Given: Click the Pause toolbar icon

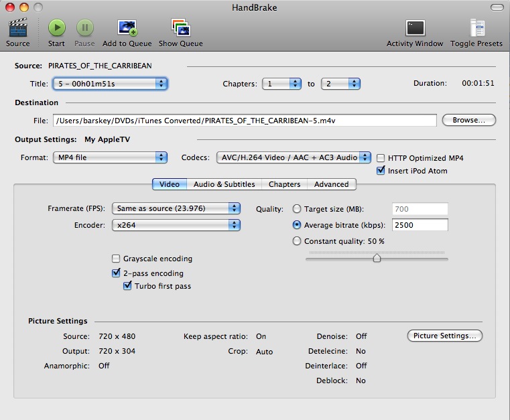Looking at the screenshot, I should pyautogui.click(x=84, y=27).
